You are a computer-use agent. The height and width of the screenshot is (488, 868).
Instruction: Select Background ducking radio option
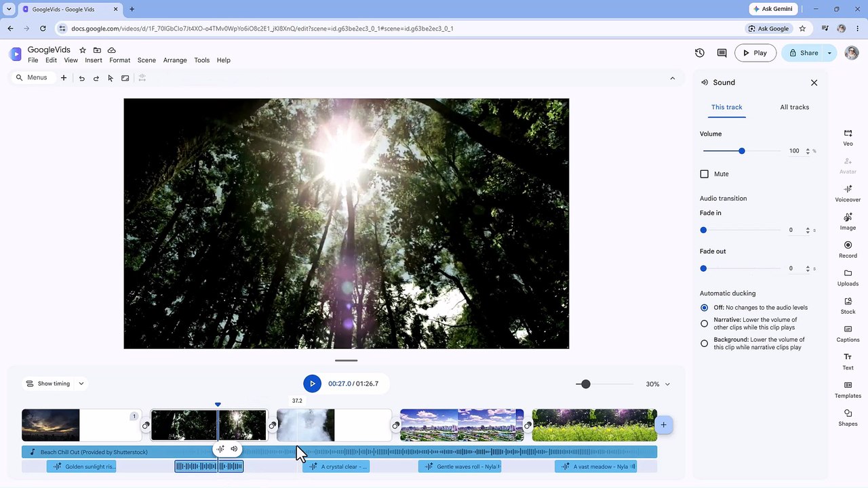click(x=704, y=344)
